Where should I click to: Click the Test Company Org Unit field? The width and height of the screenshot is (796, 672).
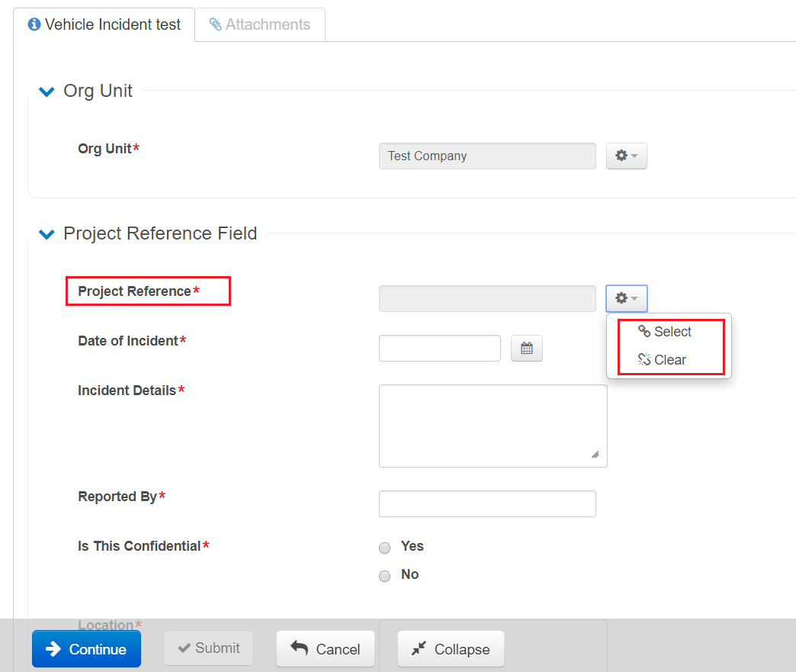click(487, 156)
